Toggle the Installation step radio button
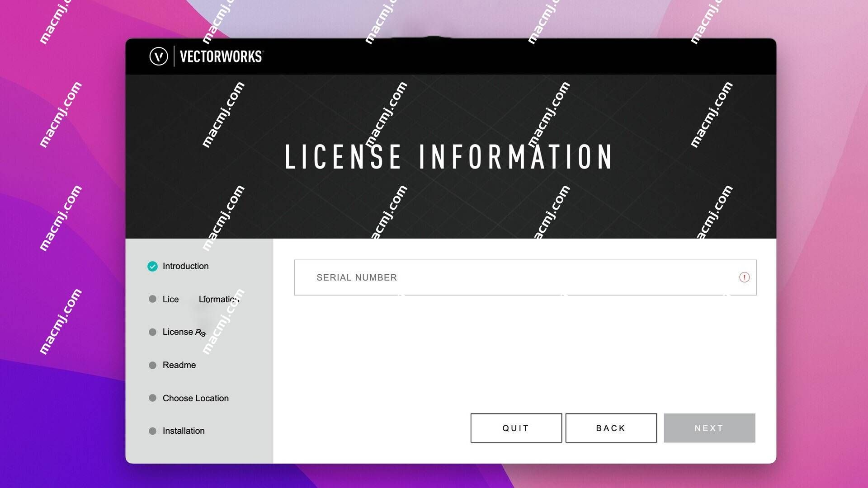Screen dimensions: 868x488 coord(153,431)
